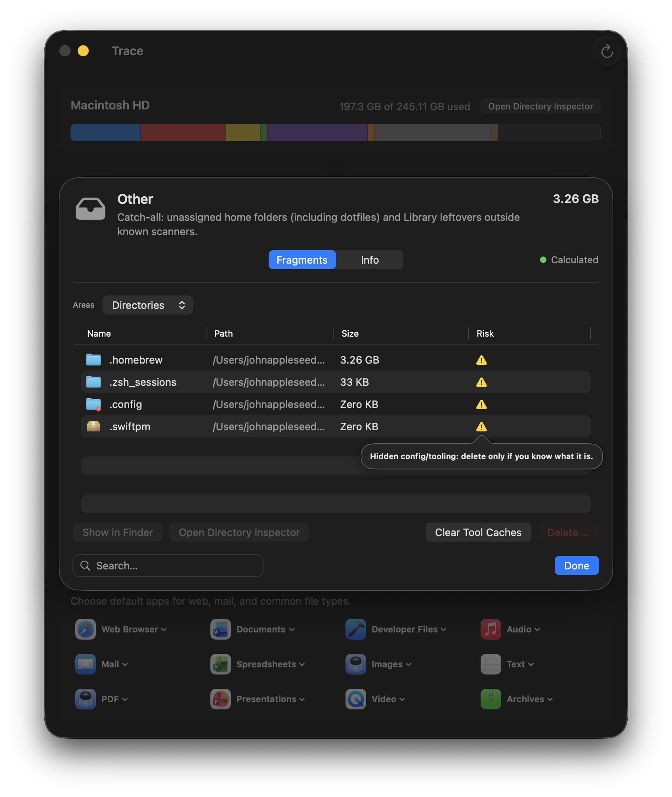Click the PDF app icon
This screenshot has height=797, width=672.
click(x=85, y=699)
